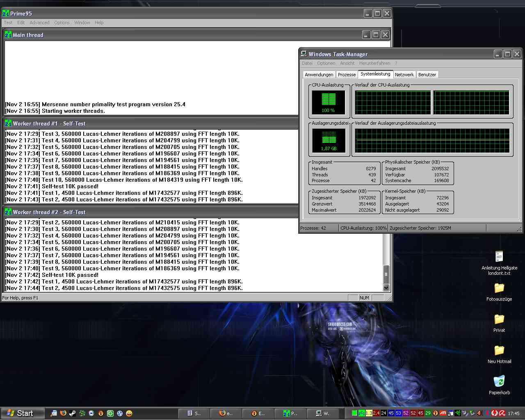Click the Task Manager taskbar button labeled W..
This screenshot has width=525, height=420.
click(322, 413)
